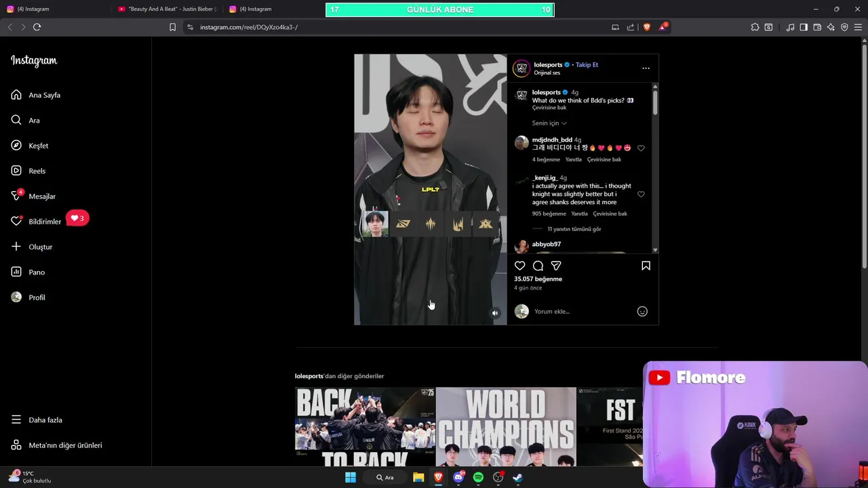Open the 'WORLD CHAMPIONS' post thumbnail
This screenshot has height=488, width=868.
pyautogui.click(x=506, y=426)
